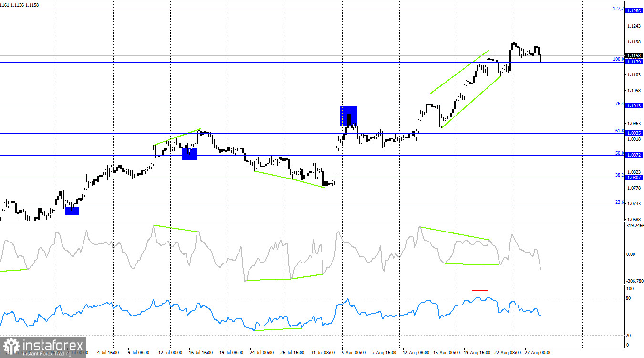This screenshot has width=644, height=358.
Task: Select the 1.1013 level price tag
Action: [633, 106]
